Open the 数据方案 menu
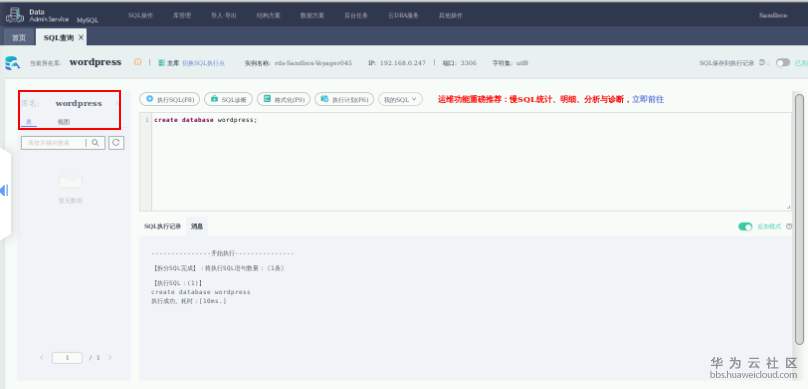The image size is (808, 389). (x=312, y=15)
